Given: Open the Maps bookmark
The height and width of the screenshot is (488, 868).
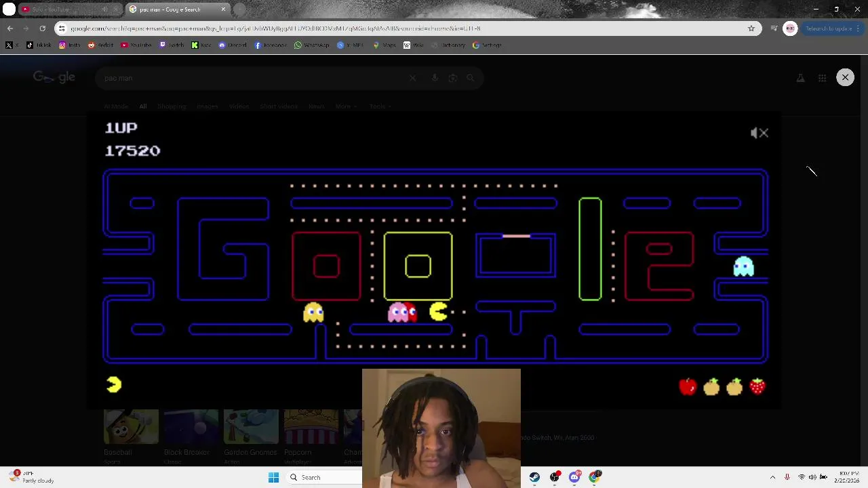Looking at the screenshot, I should click(x=386, y=45).
